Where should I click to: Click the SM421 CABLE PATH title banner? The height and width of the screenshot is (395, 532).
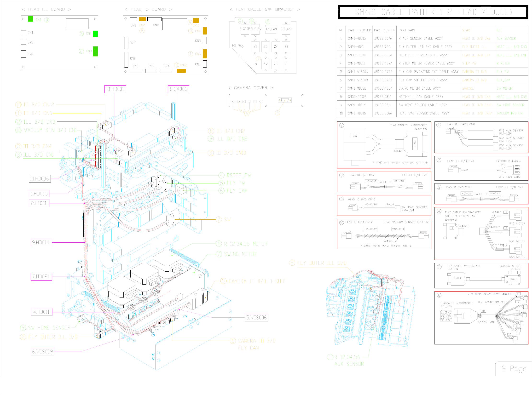click(x=433, y=12)
